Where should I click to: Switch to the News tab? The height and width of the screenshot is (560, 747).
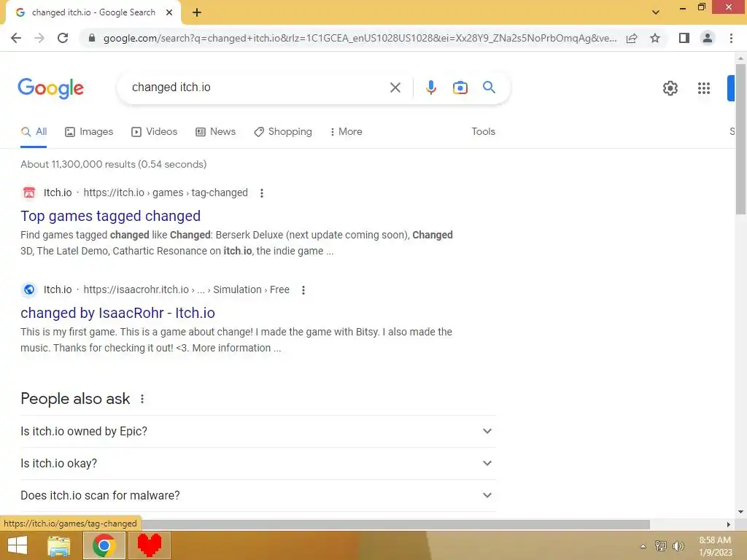[215, 132]
